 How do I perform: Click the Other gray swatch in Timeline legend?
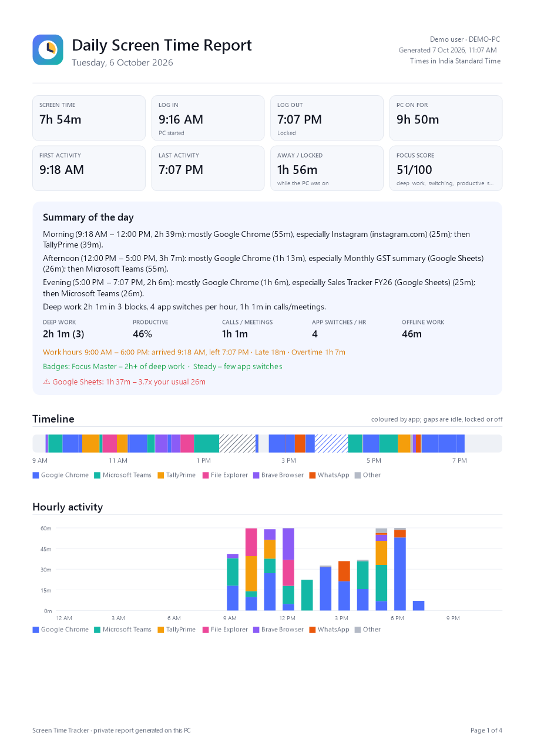point(358,475)
